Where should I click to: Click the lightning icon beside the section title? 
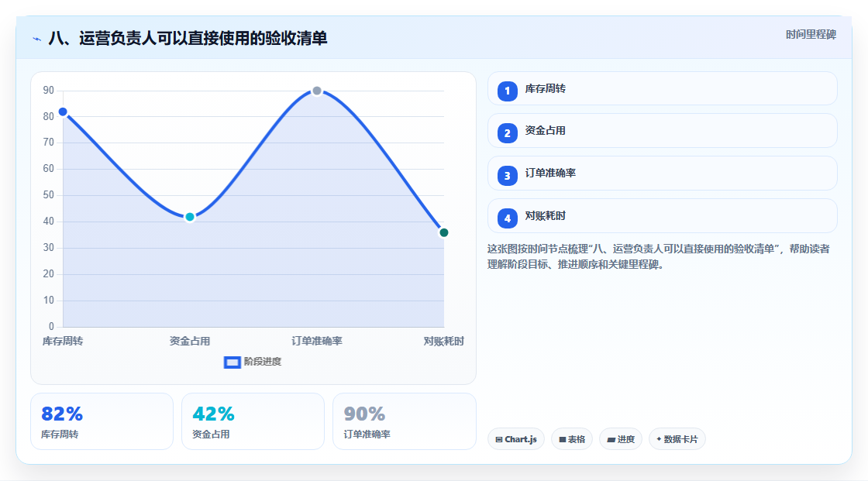37,39
